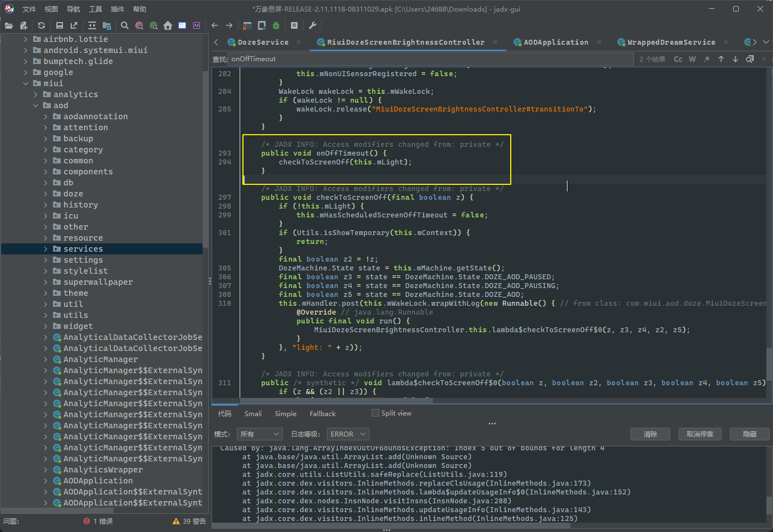Image resolution: width=773 pixels, height=532 pixels.
Task: Click the save all floppy icon
Action: point(60,25)
